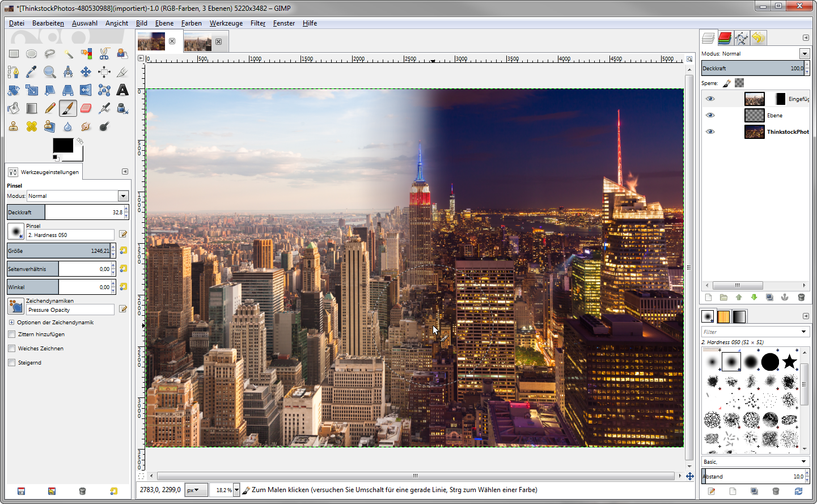Delete layer with trash icon in layers panel
817x504 pixels.
click(x=801, y=298)
